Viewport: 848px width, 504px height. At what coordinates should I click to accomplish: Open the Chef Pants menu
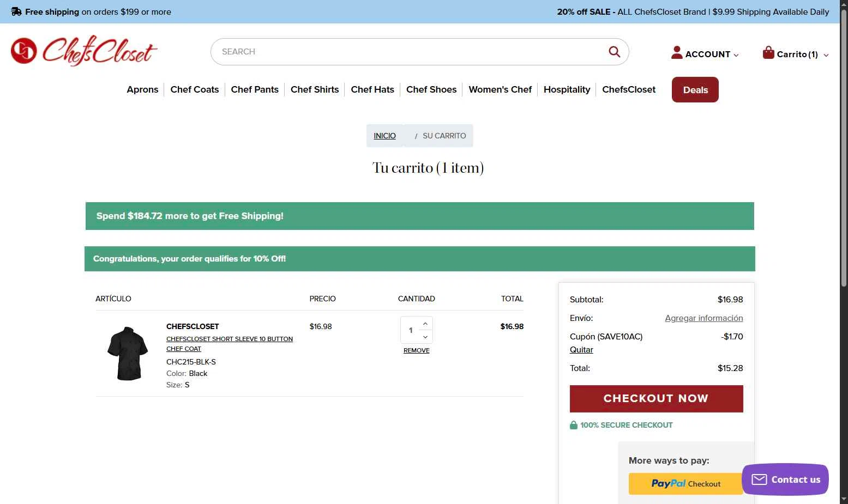(255, 89)
